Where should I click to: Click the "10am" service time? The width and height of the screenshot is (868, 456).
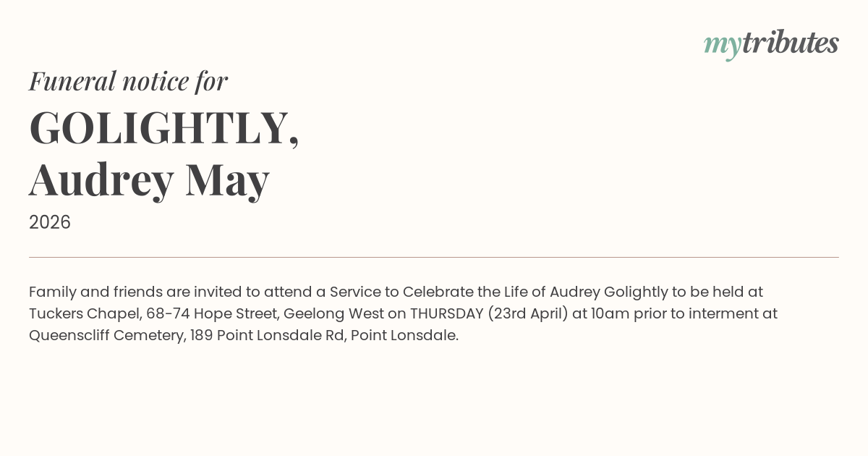pyautogui.click(x=606, y=313)
